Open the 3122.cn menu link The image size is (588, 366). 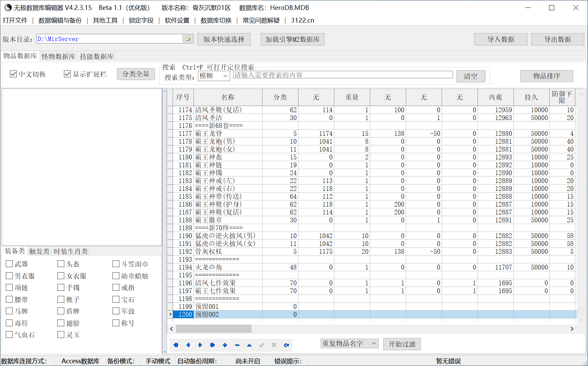click(x=303, y=21)
